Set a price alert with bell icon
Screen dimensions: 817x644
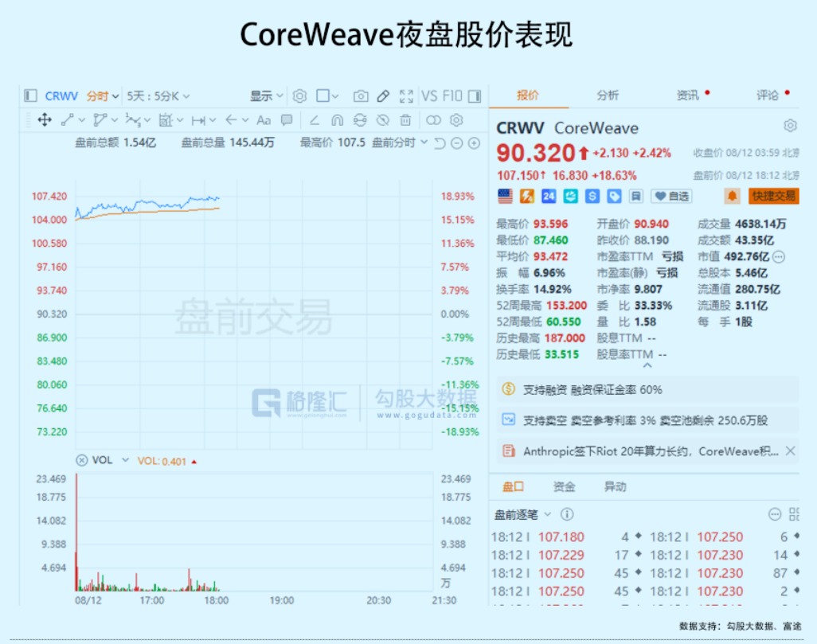coord(732,196)
